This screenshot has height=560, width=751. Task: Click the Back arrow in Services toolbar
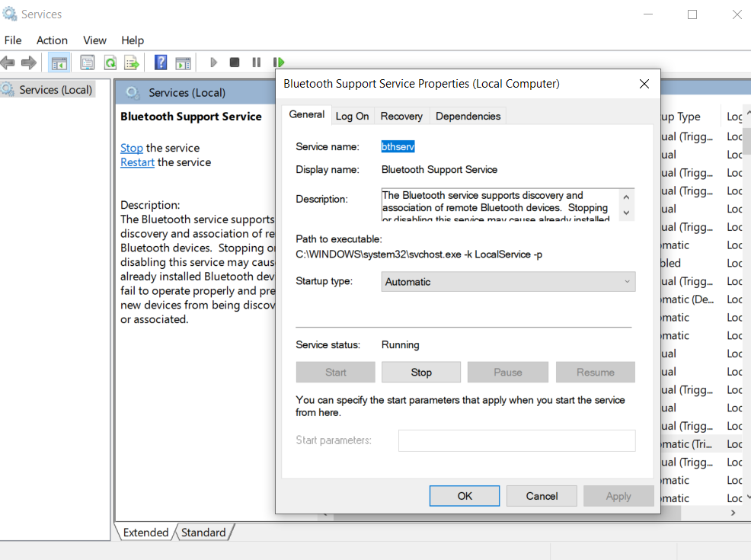tap(8, 62)
